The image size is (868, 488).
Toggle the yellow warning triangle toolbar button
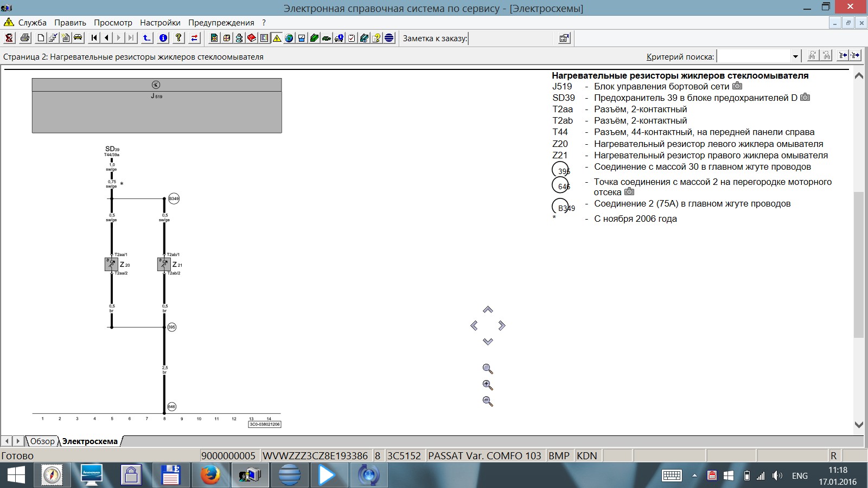tap(277, 38)
